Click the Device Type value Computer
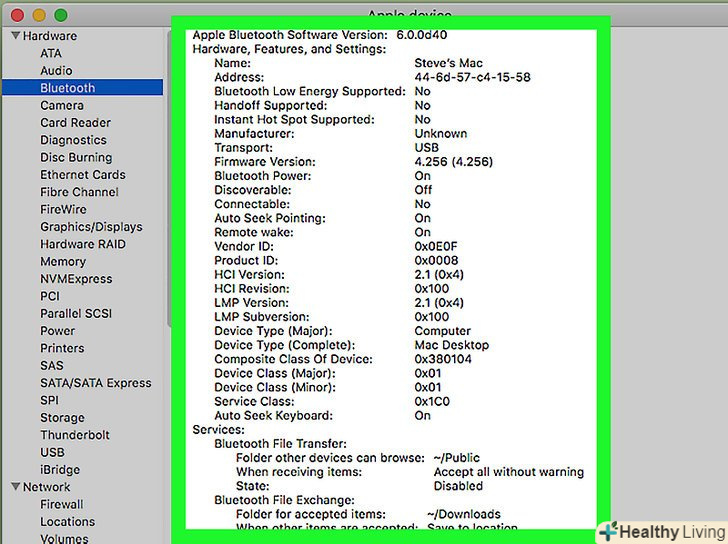Image resolution: width=728 pixels, height=544 pixels. 442,331
